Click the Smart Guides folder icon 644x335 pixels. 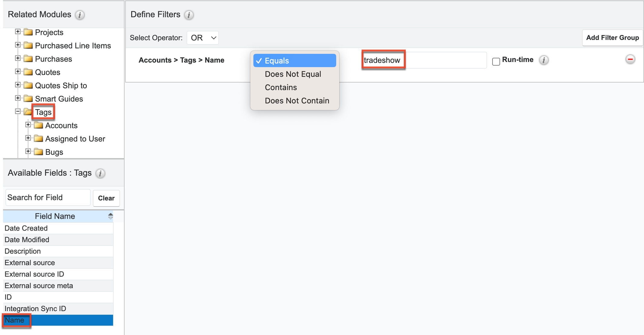(x=28, y=99)
